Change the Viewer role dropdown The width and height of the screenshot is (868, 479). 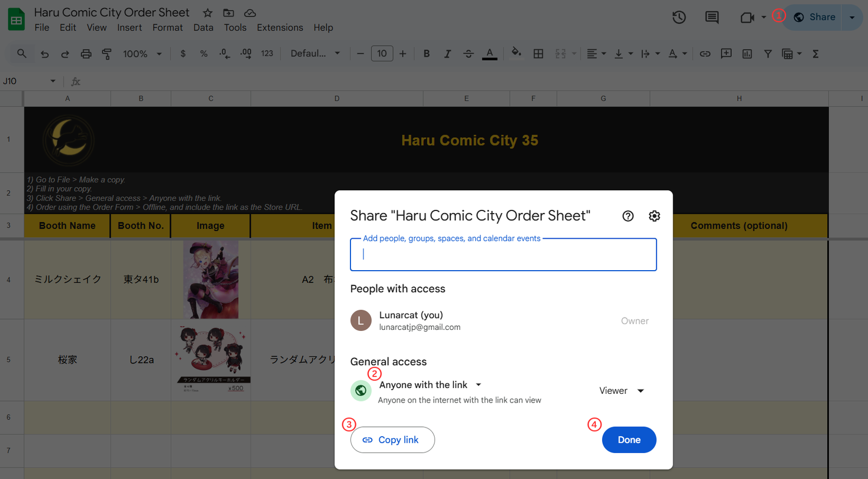(622, 391)
